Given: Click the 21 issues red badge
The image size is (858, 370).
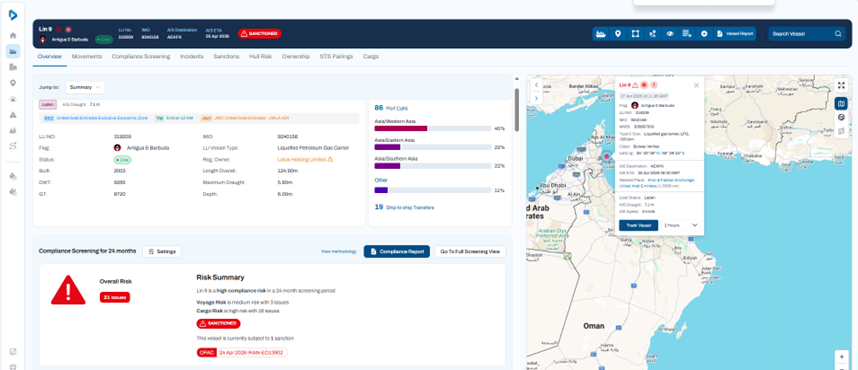Looking at the screenshot, I should coord(114,297).
